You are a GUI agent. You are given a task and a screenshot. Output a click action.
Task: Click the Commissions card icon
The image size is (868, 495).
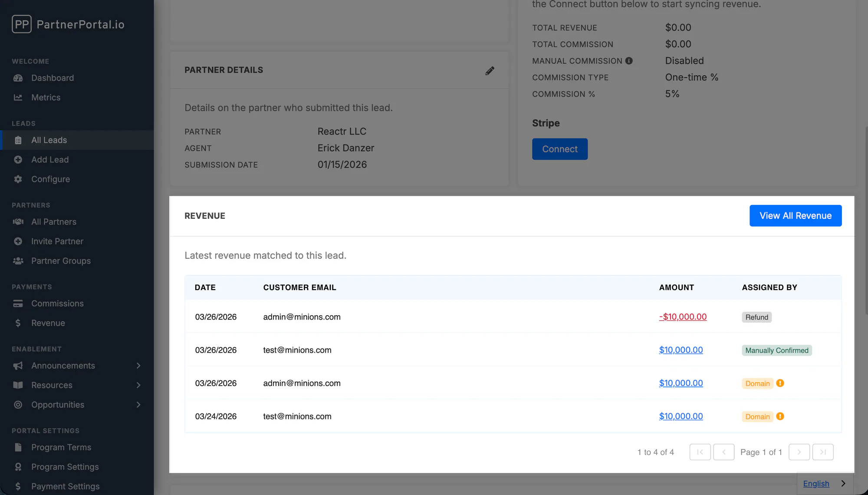click(x=18, y=304)
